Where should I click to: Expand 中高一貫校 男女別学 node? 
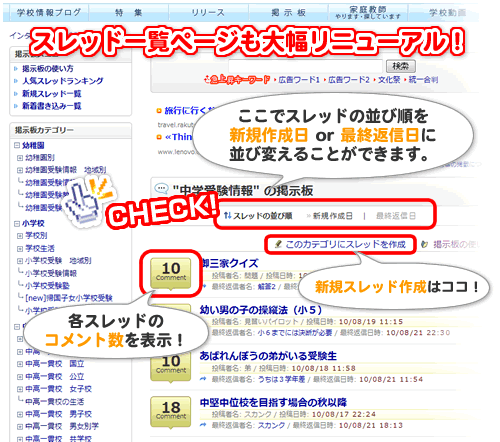point(20,426)
